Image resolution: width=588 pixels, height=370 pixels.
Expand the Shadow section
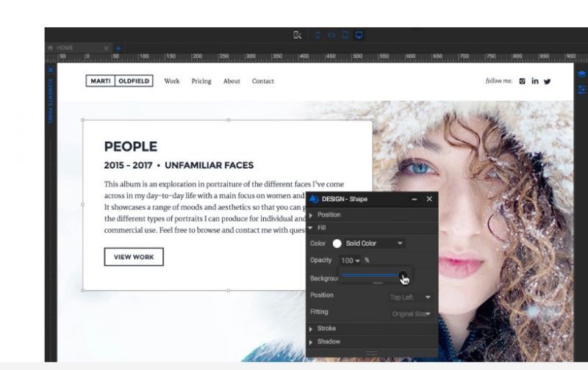coord(328,341)
